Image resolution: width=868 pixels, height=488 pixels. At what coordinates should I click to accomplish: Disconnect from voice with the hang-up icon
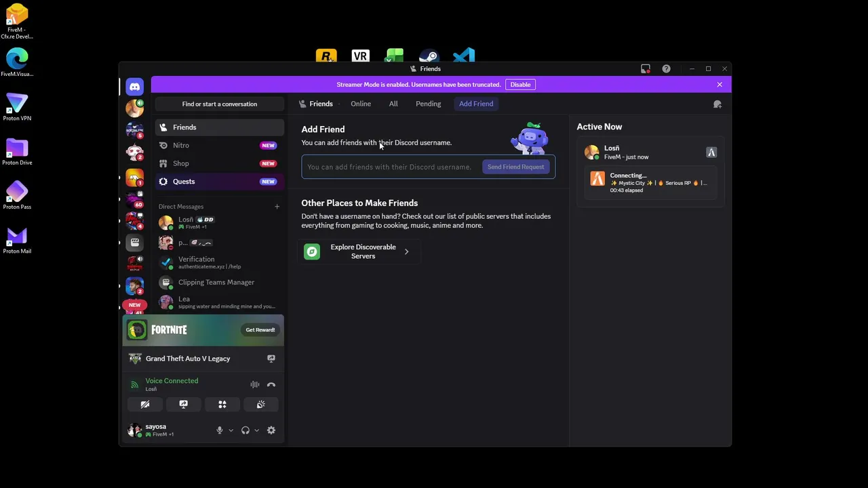coord(271,385)
